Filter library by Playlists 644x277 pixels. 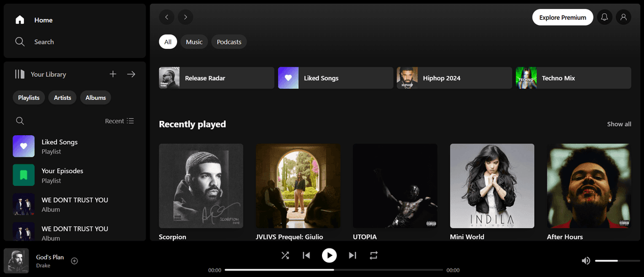pos(29,98)
